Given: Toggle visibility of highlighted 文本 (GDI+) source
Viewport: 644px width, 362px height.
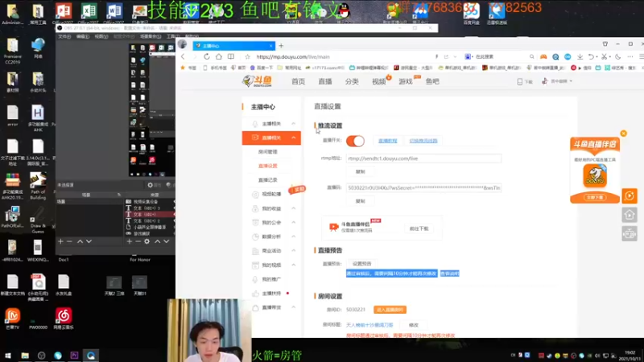Looking at the screenshot, I should 174,214.
